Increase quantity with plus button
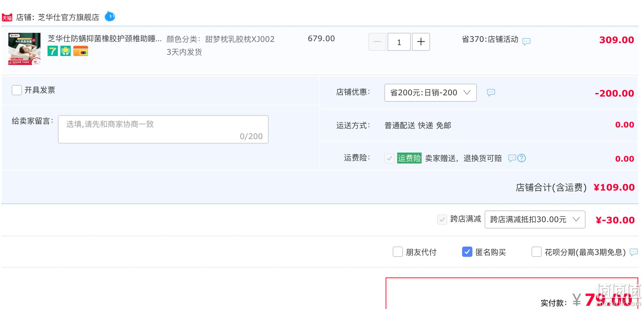 [x=421, y=42]
